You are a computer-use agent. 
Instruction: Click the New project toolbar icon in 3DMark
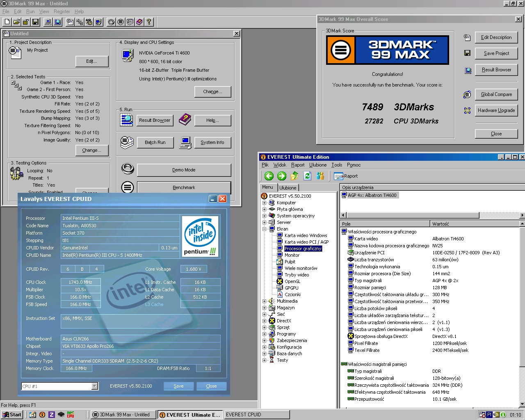point(7,22)
